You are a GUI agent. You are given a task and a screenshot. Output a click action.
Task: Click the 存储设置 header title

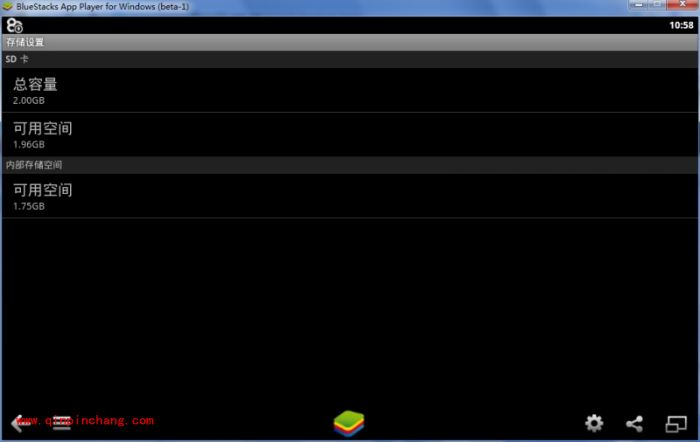(x=25, y=42)
